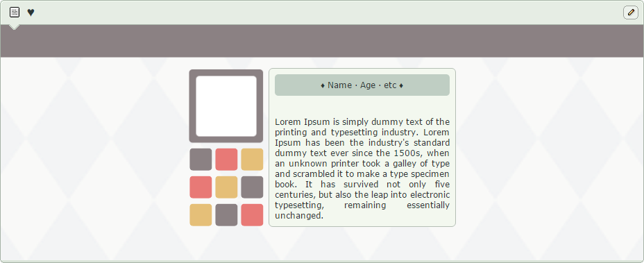
Task: Choose the gray swatch in the middle row
Action: (x=252, y=187)
